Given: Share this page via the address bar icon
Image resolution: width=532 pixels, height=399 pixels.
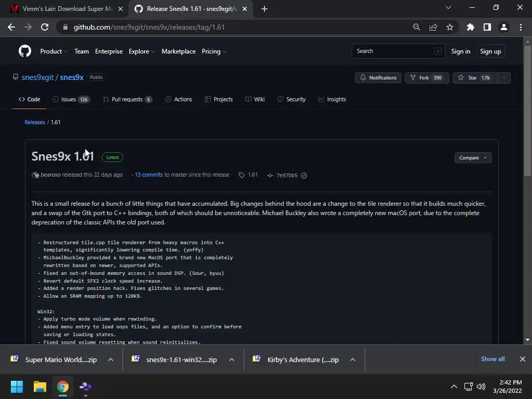Looking at the screenshot, I should click(x=433, y=27).
